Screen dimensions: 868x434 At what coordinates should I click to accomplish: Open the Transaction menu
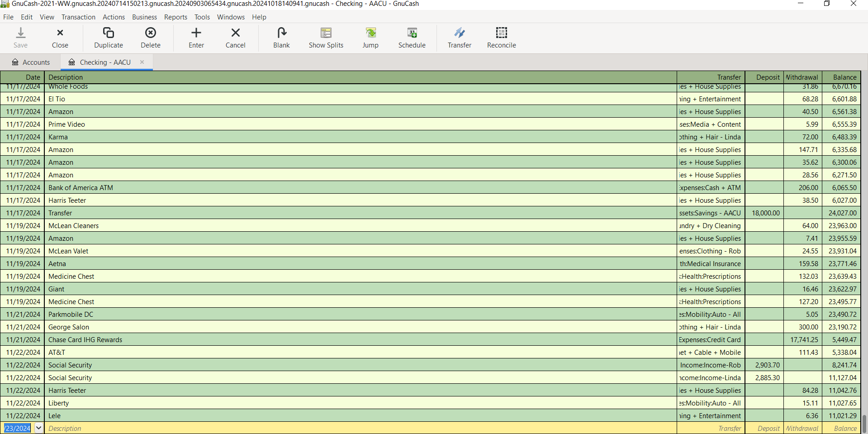tap(78, 17)
